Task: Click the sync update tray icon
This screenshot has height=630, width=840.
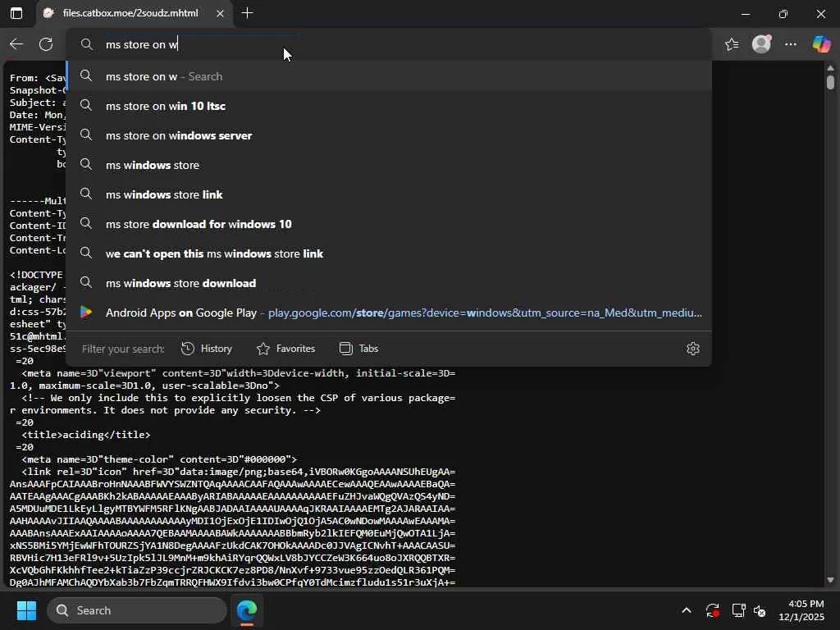Action: click(712, 610)
